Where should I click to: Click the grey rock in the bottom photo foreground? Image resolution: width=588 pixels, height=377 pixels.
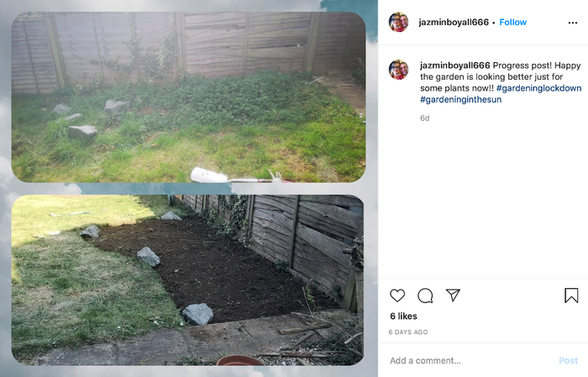click(198, 314)
